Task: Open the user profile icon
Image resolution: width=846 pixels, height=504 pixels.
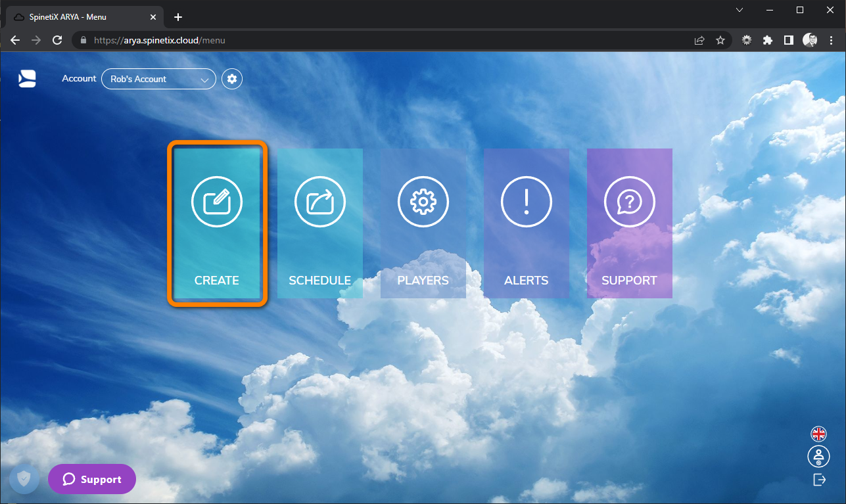Action: point(819,456)
